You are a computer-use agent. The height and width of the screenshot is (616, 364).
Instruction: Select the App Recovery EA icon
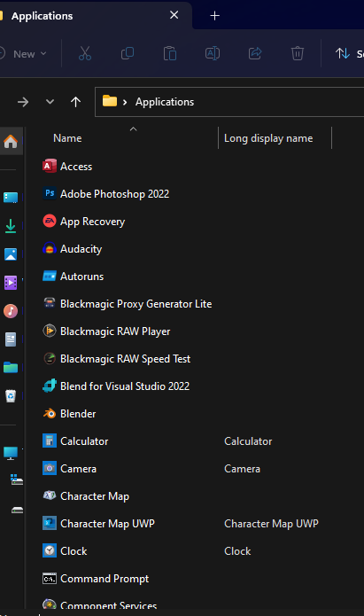pos(50,222)
